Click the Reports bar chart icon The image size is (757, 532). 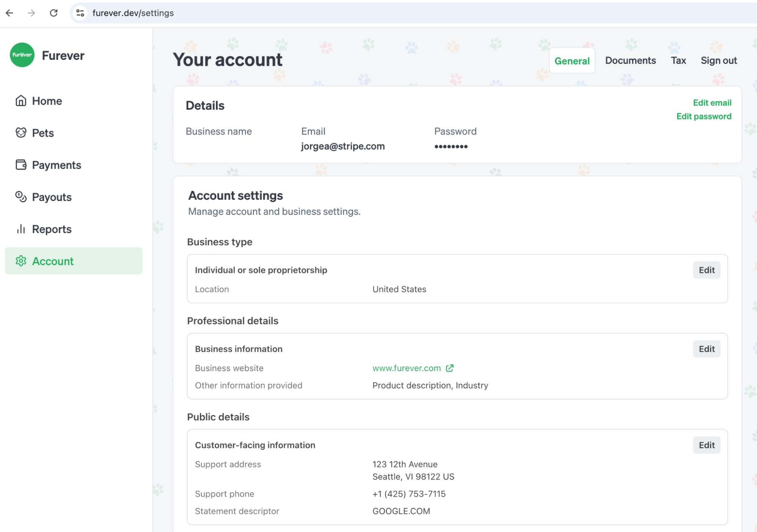click(x=21, y=229)
